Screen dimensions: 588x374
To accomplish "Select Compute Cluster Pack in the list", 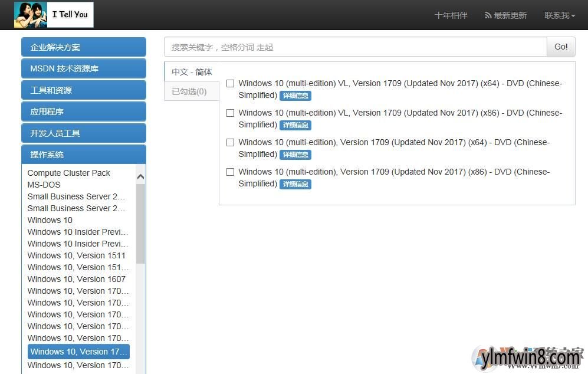I will tap(68, 173).
